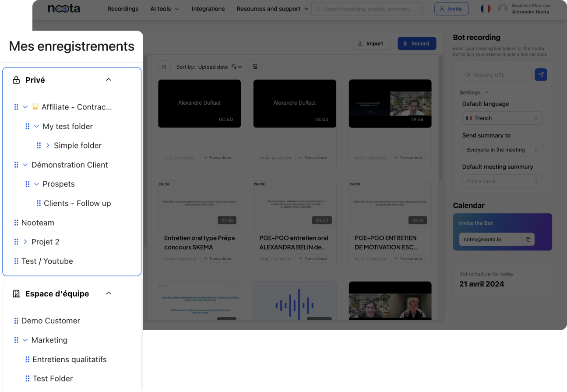Copy the notes@noota.io bot email address
The height and width of the screenshot is (392, 567).
pos(528,239)
